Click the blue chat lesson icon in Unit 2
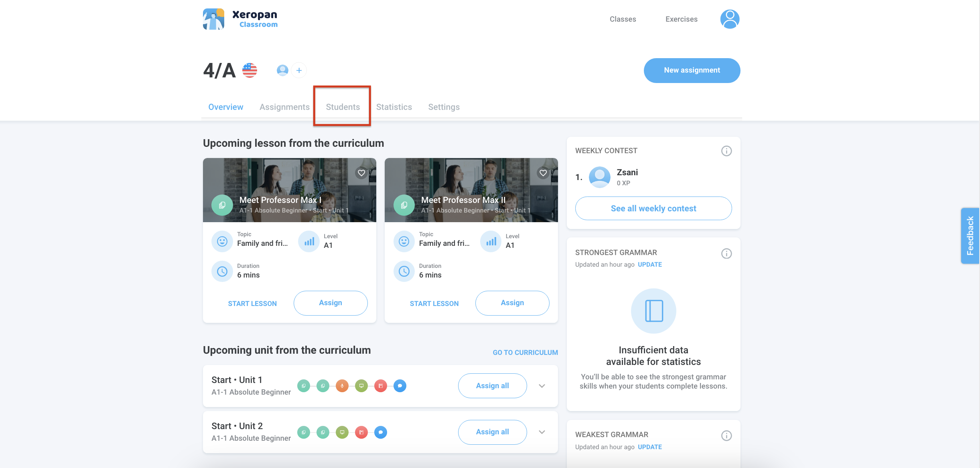 (x=380, y=432)
